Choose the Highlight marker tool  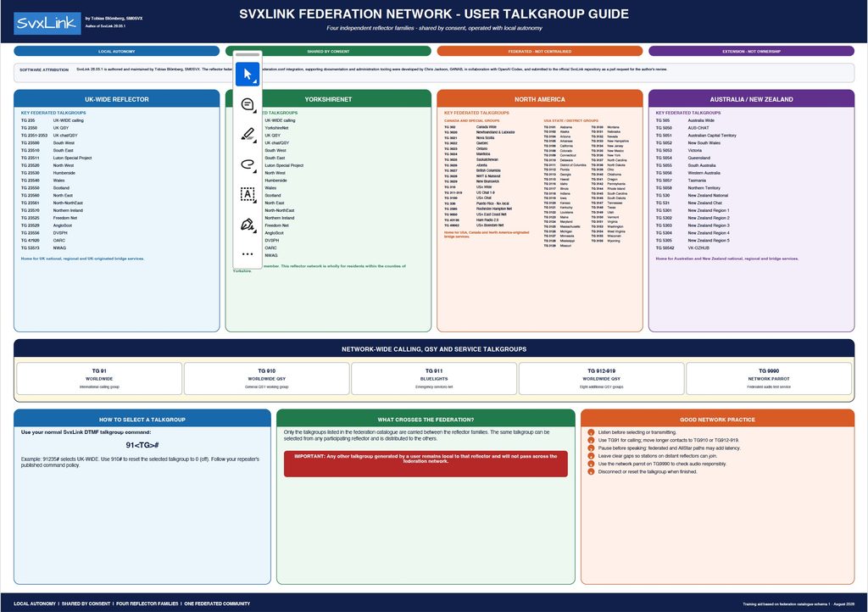(248, 135)
